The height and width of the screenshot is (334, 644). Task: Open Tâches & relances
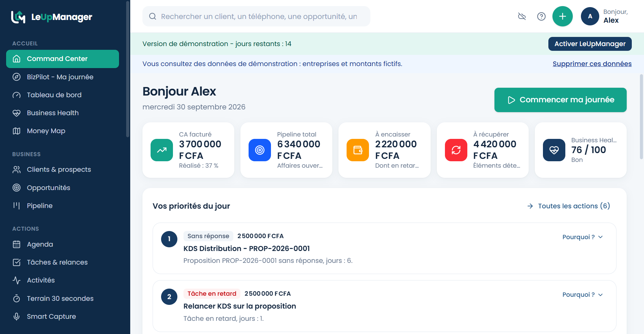tap(62, 262)
